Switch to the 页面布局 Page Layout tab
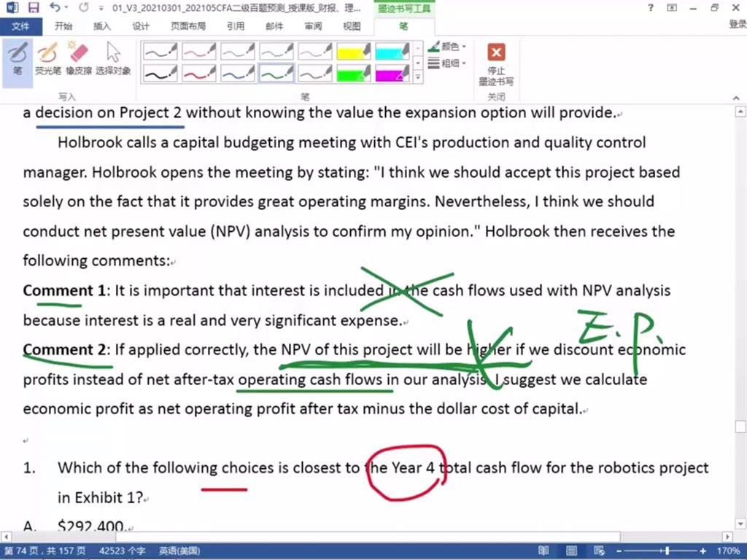Viewport: 747px width, 560px height. [188, 26]
